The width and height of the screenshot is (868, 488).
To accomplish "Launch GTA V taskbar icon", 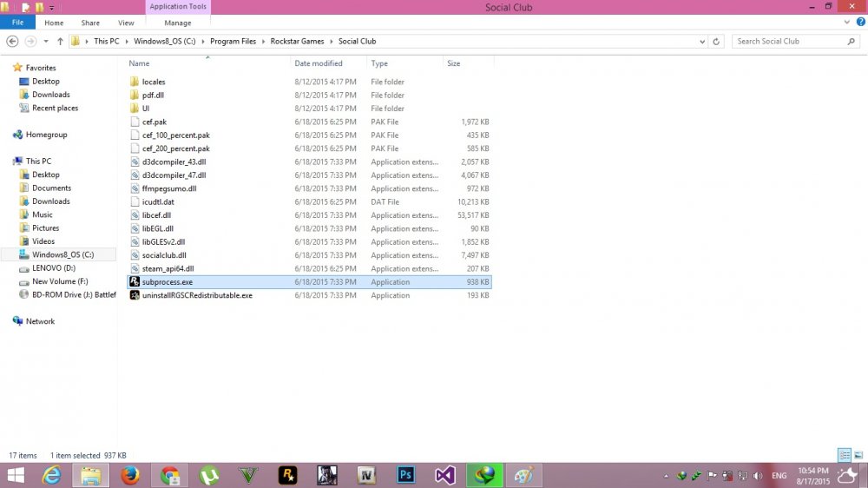I will (x=248, y=475).
